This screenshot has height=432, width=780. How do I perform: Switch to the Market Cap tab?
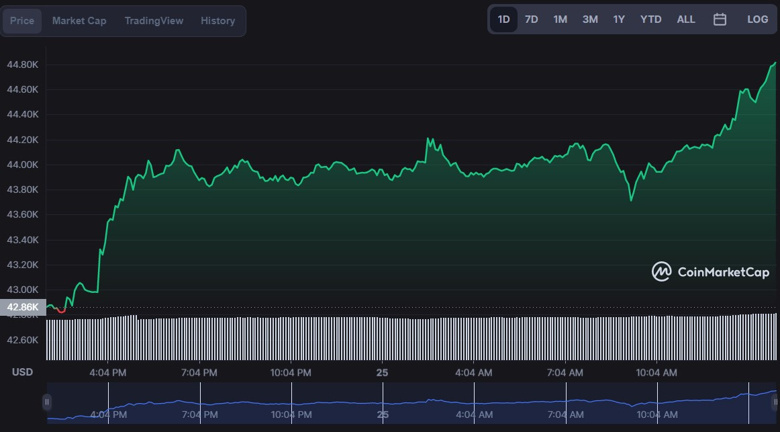tap(79, 21)
